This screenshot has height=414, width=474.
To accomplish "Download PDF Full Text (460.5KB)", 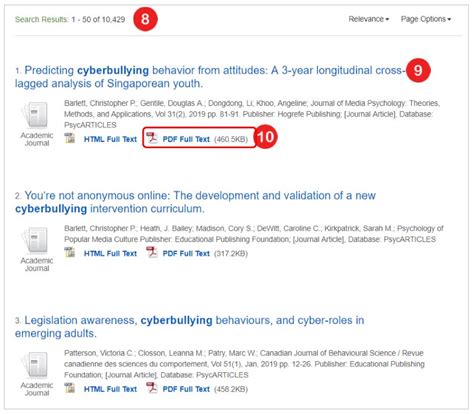I will coord(186,139).
